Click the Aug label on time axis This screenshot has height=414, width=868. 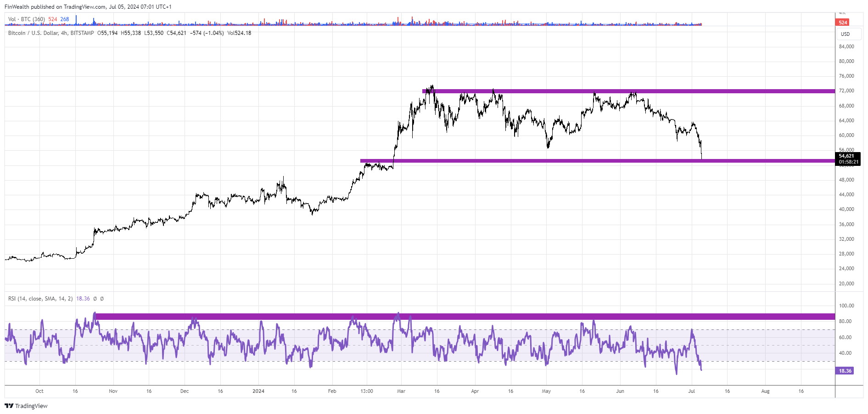point(765,391)
